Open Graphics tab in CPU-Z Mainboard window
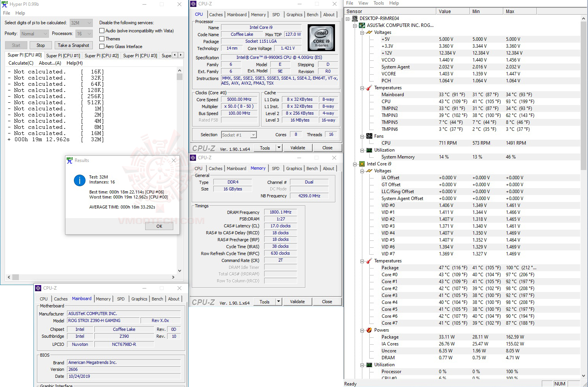The width and height of the screenshot is (588, 387). 139,299
